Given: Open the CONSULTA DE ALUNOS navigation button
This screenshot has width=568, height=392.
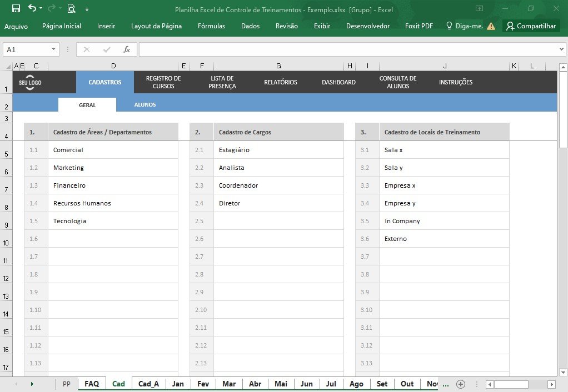Looking at the screenshot, I should [398, 82].
